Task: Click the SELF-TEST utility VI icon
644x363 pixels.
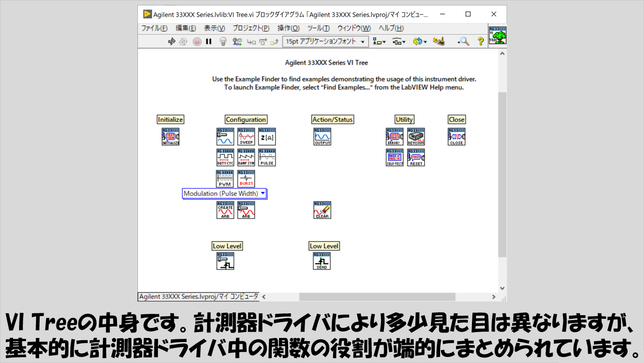Action: click(395, 158)
